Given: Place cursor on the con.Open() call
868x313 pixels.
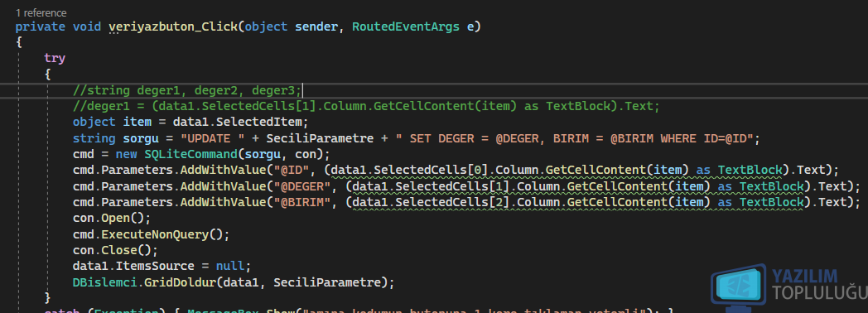Looking at the screenshot, I should (x=104, y=218).
